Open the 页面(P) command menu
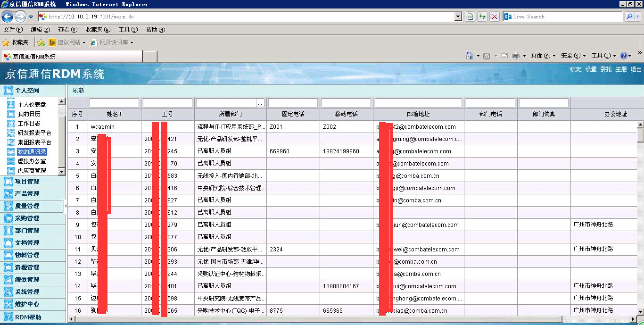644x325 pixels. pos(543,56)
